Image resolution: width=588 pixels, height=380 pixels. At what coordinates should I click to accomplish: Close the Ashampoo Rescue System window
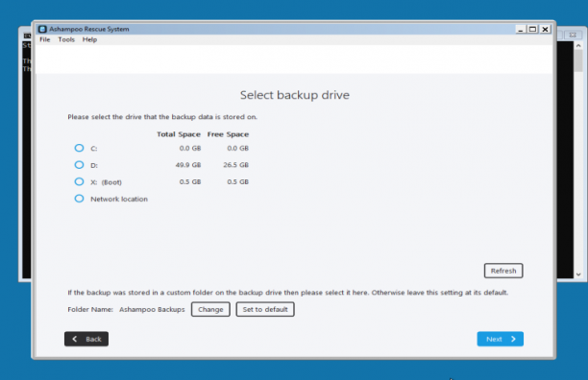[546, 29]
